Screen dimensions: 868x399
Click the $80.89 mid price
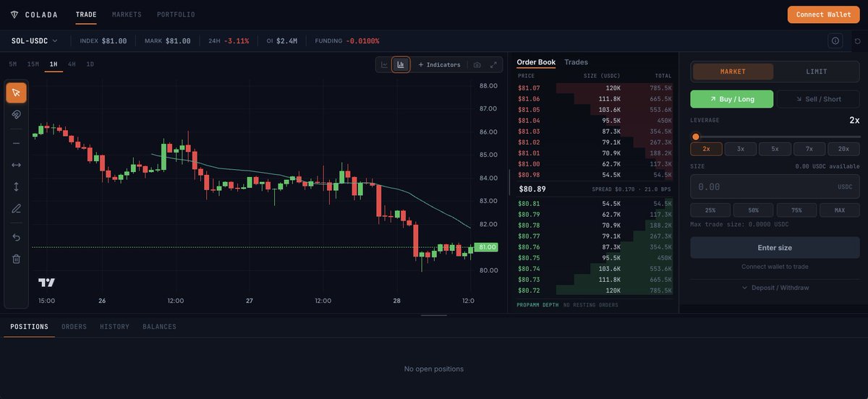tap(532, 189)
